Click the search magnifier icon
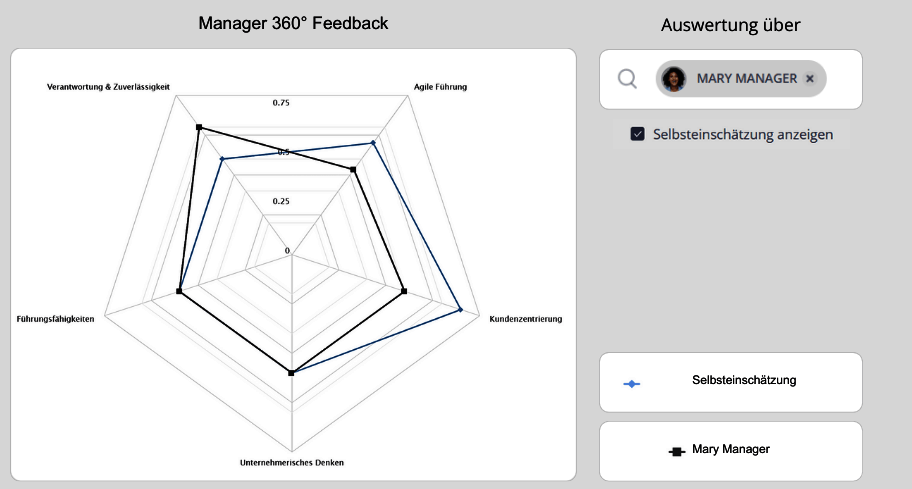This screenshot has height=489, width=912. (x=627, y=79)
